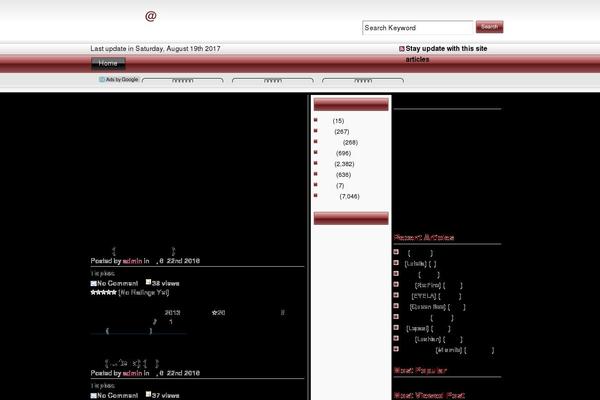
Task: Switch to the Most Popular tab
Action: [420, 370]
